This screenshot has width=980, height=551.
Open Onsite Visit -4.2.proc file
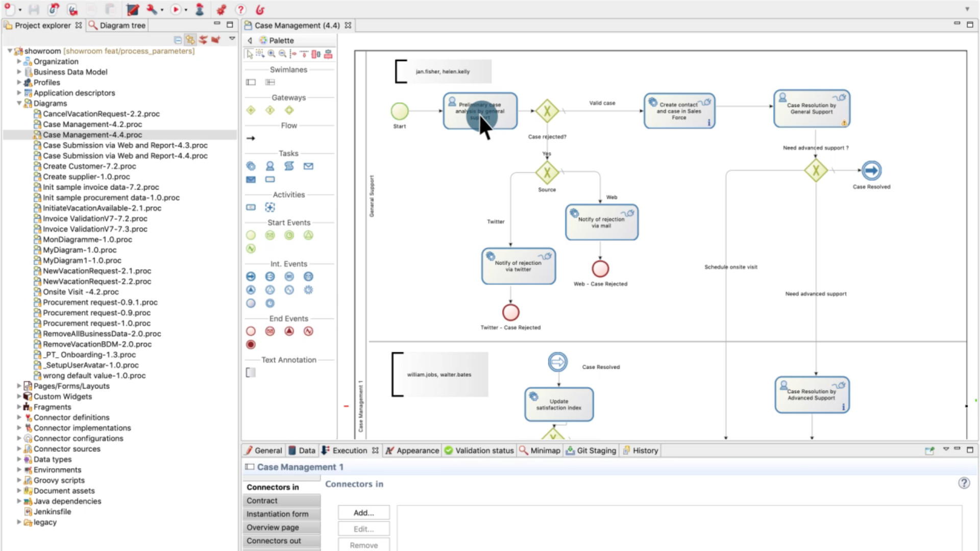[x=81, y=292]
